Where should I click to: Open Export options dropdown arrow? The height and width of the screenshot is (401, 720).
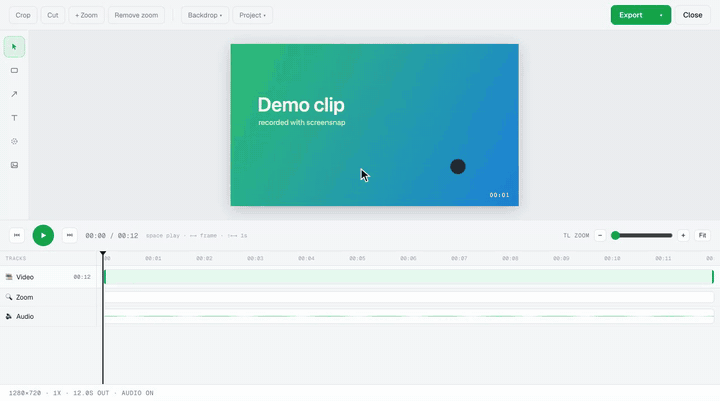pos(661,15)
